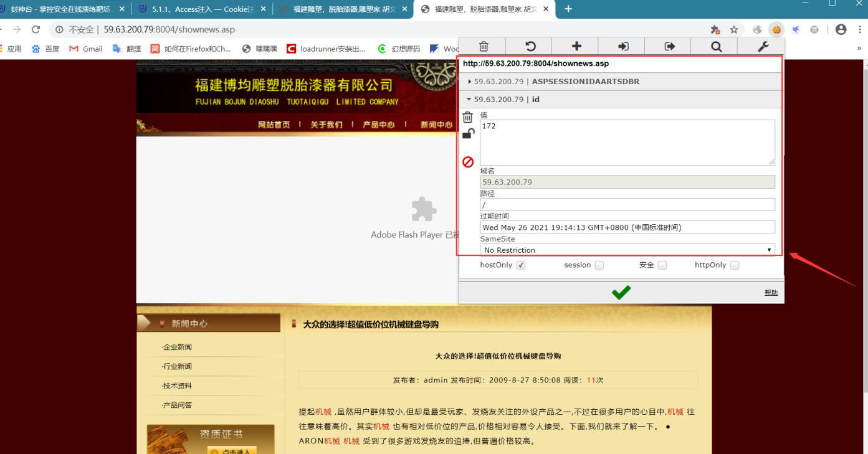Click the 资质证书 banner image

point(211,439)
